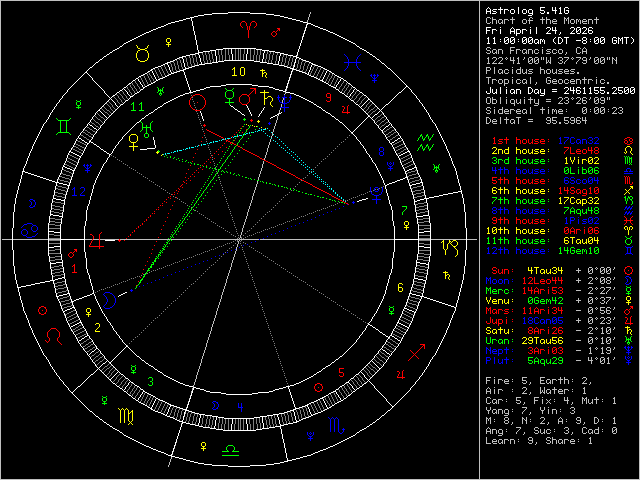Viewport: 640px width, 480px height.
Task: Click the red Aries sign glyph on the wheel
Action: pyautogui.click(x=249, y=29)
